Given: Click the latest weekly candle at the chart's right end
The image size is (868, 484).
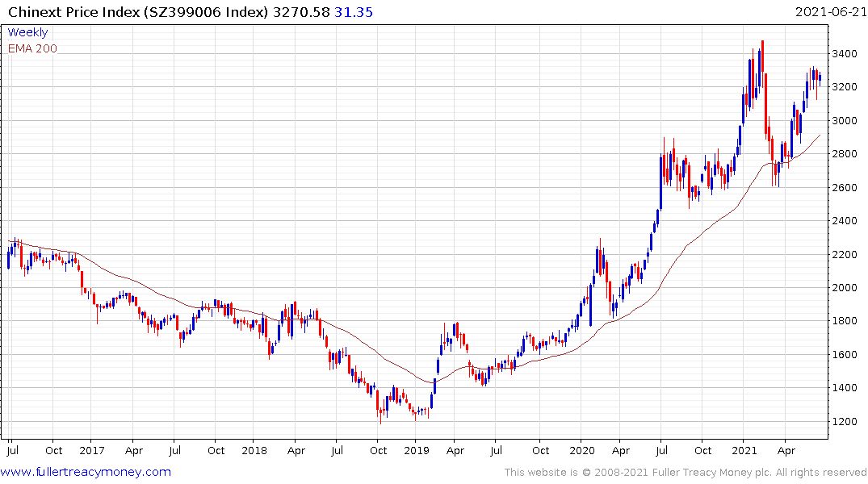Looking at the screenshot, I should pos(820,77).
